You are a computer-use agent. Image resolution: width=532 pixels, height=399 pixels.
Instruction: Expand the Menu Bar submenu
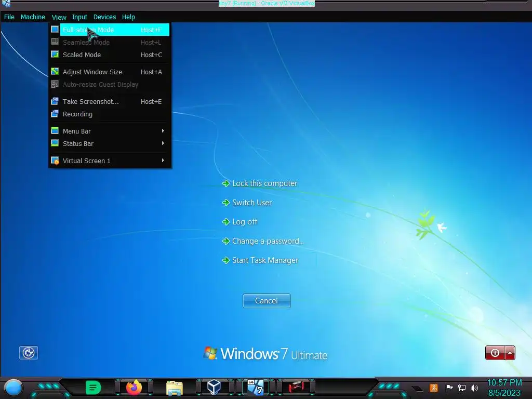pos(110,131)
